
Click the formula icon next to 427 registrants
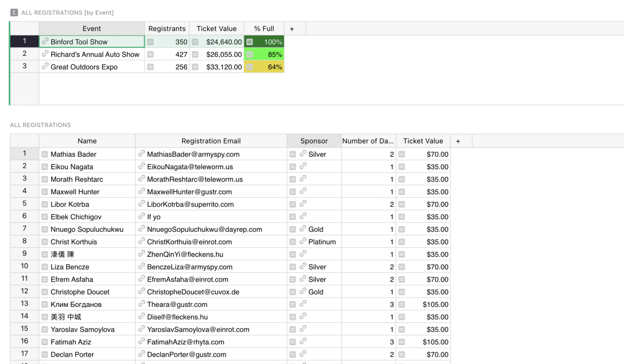(151, 54)
